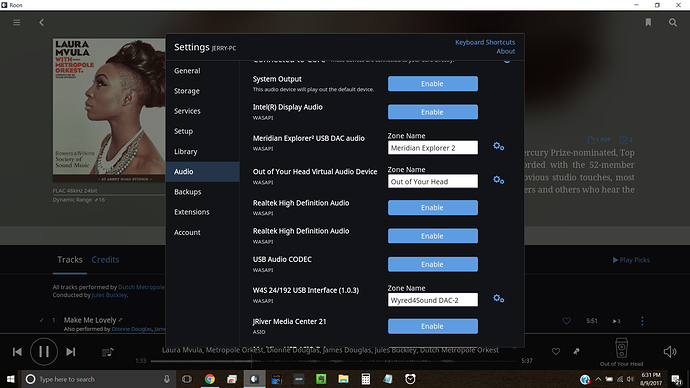
Task: Skip to next track
Action: (71, 352)
